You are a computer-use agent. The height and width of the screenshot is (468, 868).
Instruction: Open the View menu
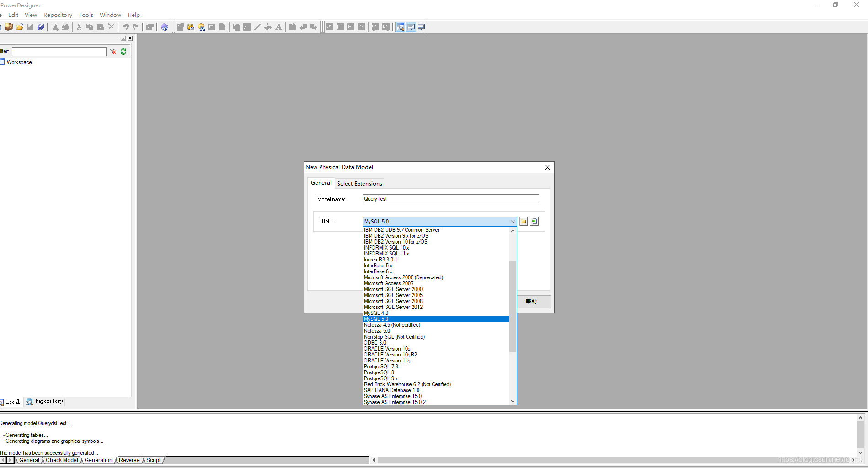click(31, 15)
